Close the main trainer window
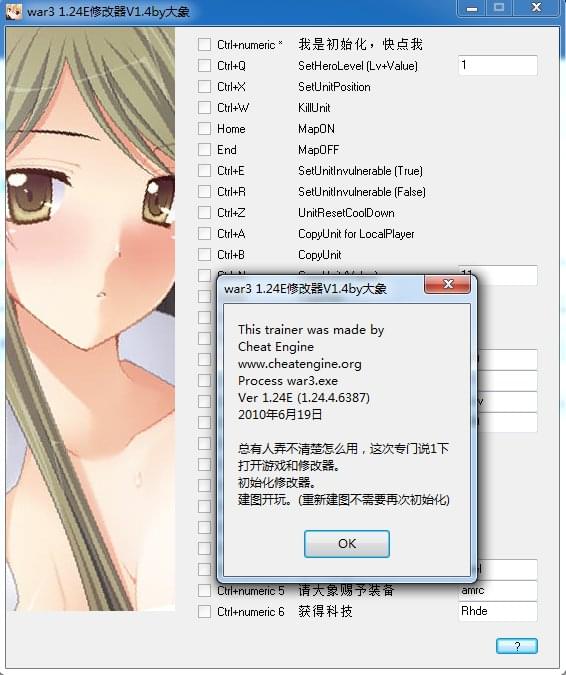This screenshot has width=566, height=675. click(536, 8)
